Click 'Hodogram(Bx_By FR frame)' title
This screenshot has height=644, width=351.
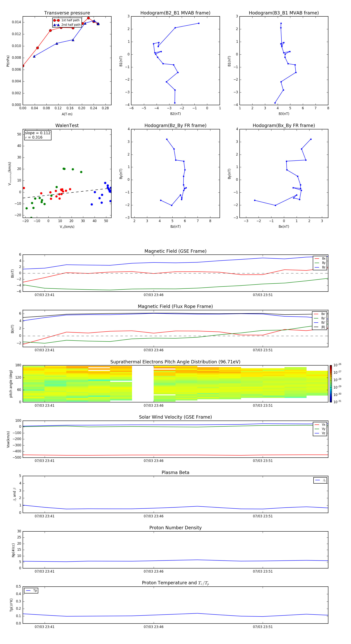(x=284, y=125)
